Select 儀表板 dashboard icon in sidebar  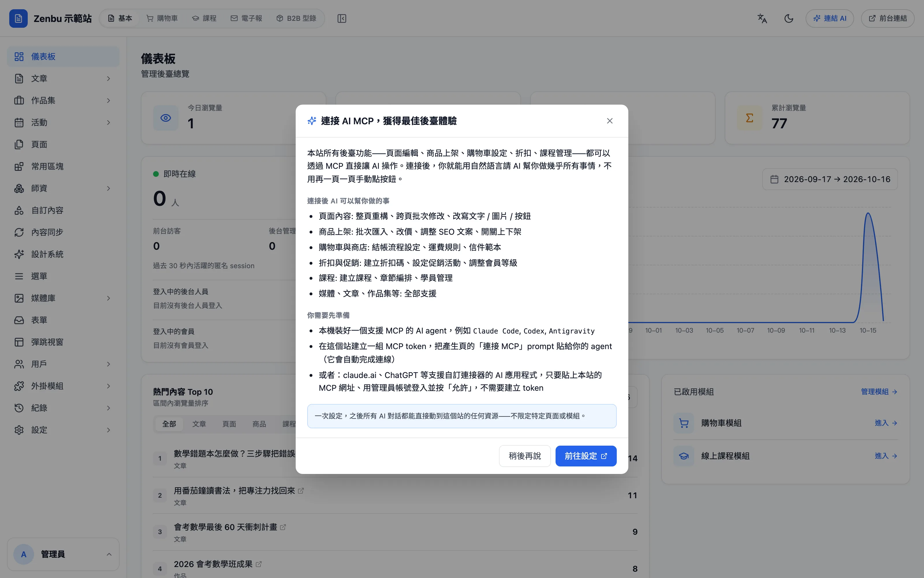pyautogui.click(x=19, y=57)
